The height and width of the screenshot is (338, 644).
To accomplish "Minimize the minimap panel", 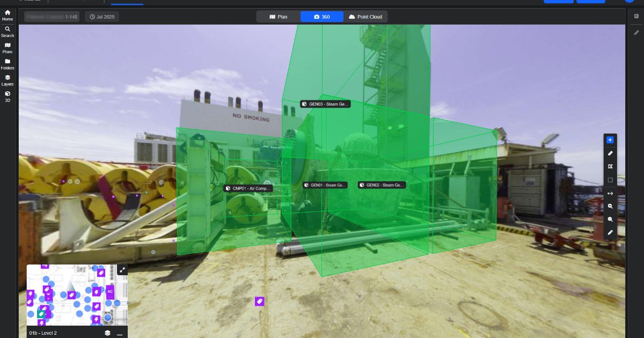I will (x=120, y=333).
